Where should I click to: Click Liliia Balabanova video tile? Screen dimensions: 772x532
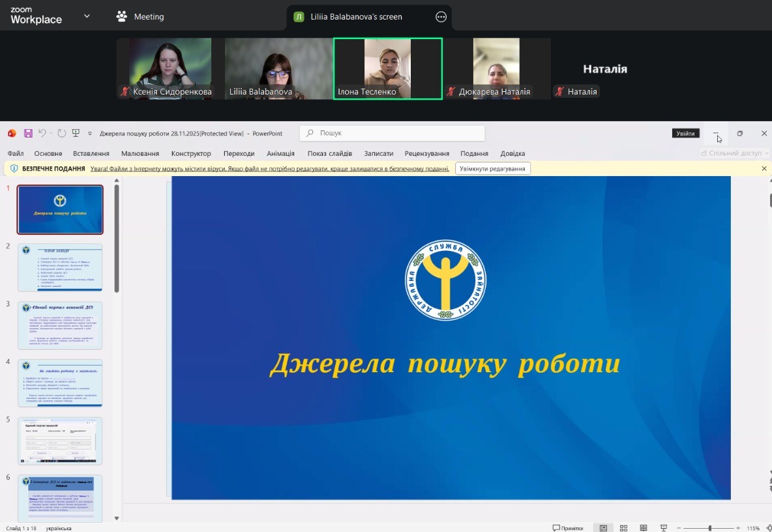[x=278, y=68]
